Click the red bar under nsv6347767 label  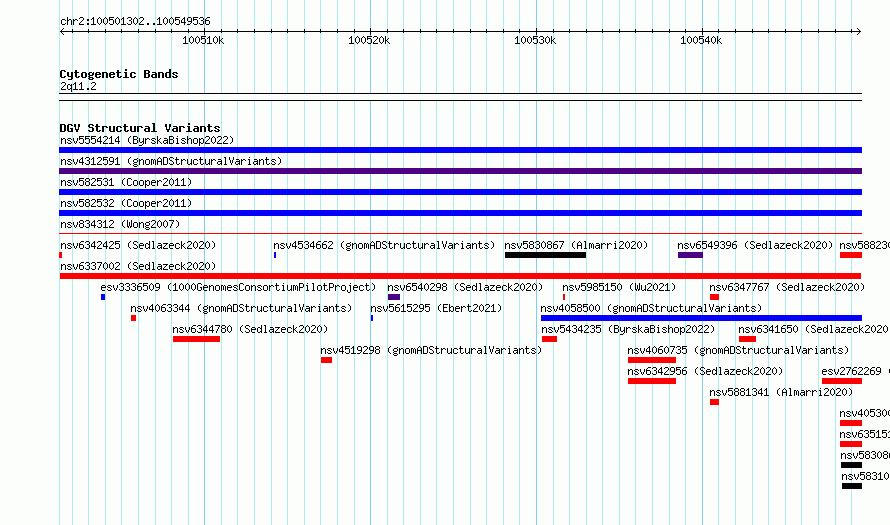(x=714, y=297)
